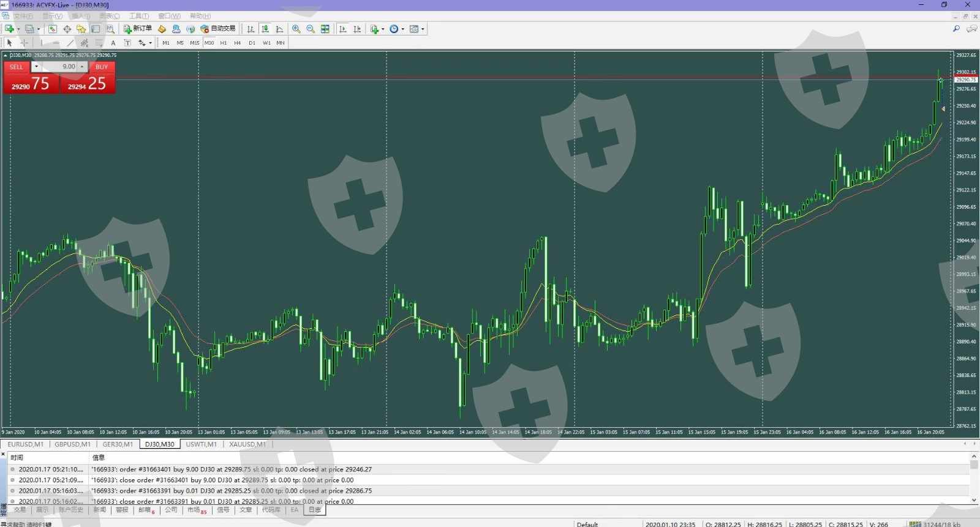Expand the templates dropdown arrow
The height and width of the screenshot is (527, 980).
[423, 29]
